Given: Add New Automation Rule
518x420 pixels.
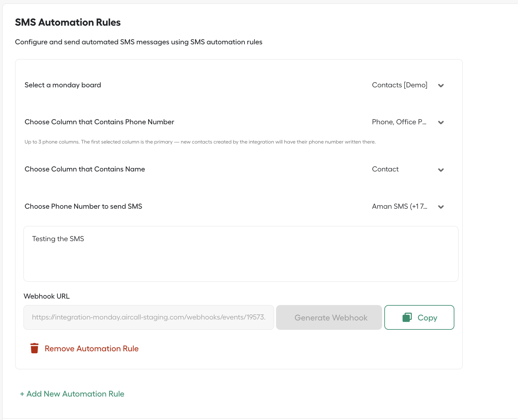Looking at the screenshot, I should coord(72,394).
